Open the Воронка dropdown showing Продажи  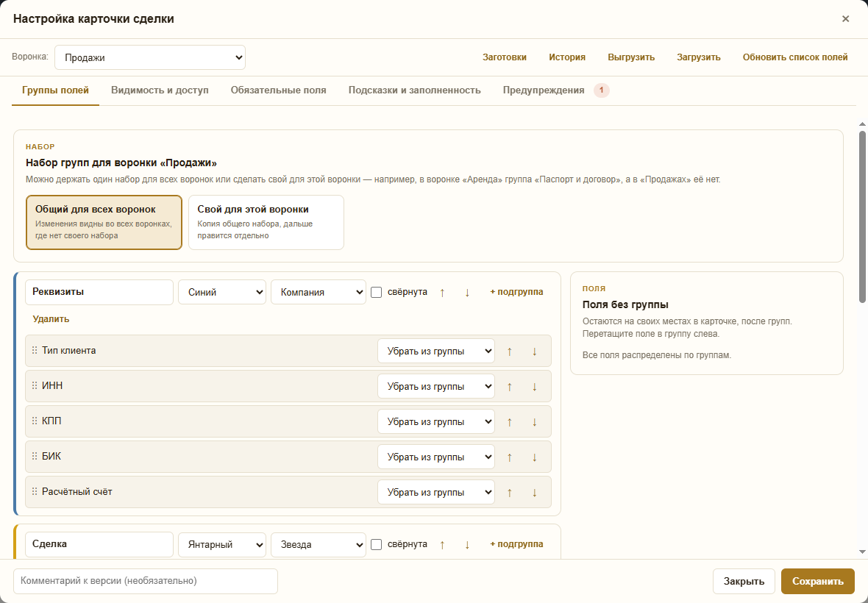[x=150, y=57]
